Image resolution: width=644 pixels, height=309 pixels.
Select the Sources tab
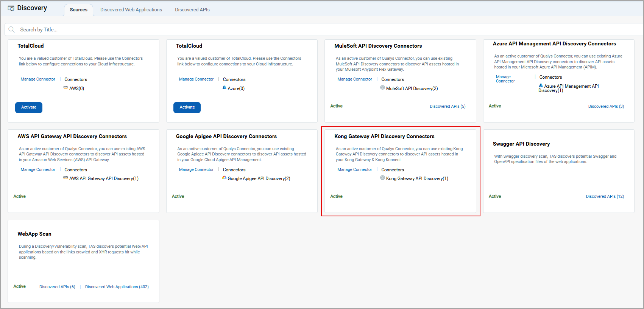coord(78,10)
